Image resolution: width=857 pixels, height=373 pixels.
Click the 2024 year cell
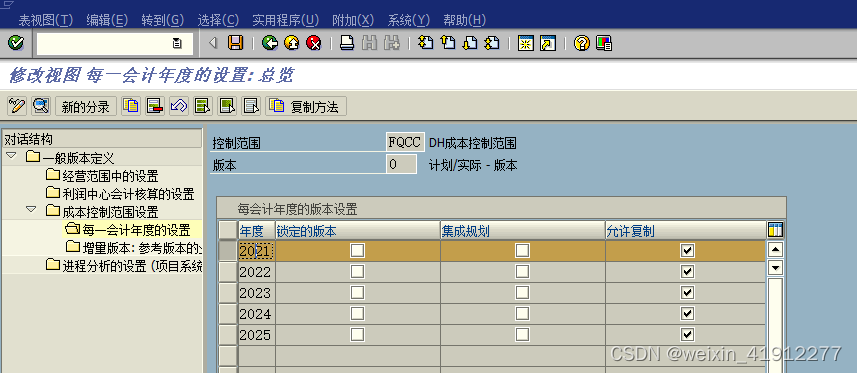(256, 314)
